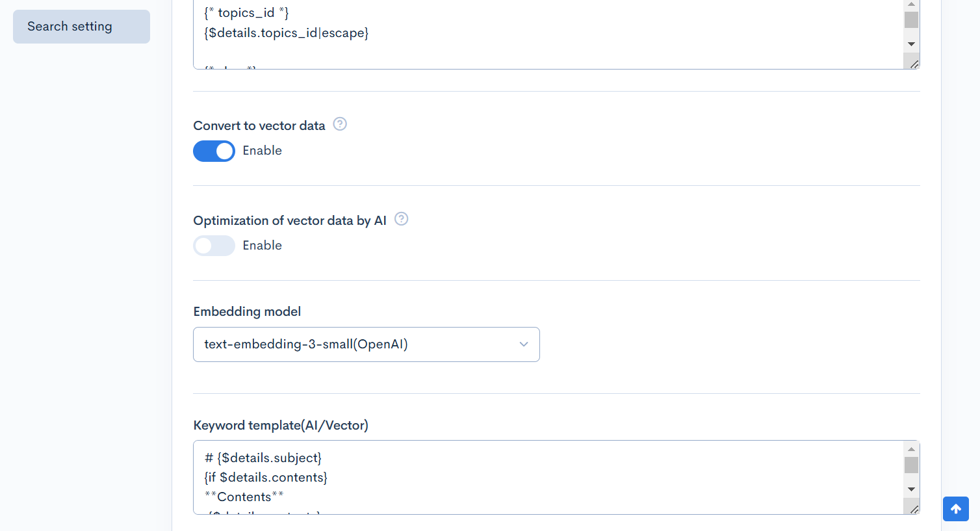
Task: Click the scroll-to-top arrow button
Action: click(956, 509)
